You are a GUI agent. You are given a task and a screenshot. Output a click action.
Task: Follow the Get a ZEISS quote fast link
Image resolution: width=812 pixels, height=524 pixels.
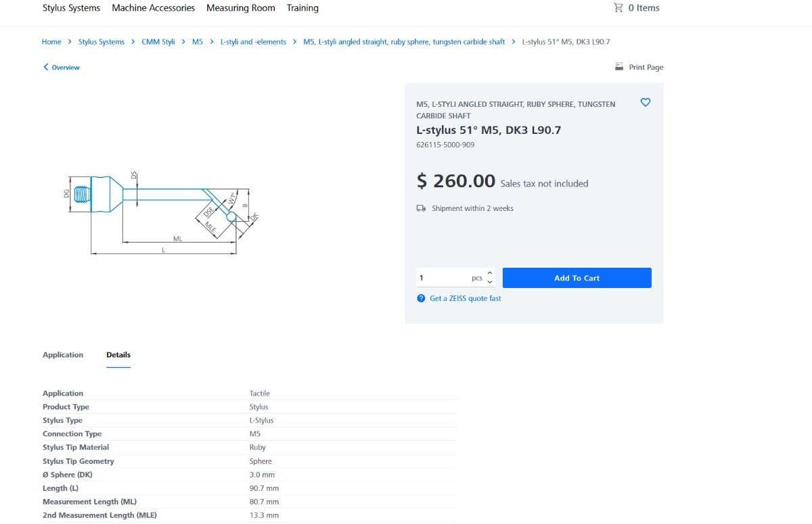466,298
